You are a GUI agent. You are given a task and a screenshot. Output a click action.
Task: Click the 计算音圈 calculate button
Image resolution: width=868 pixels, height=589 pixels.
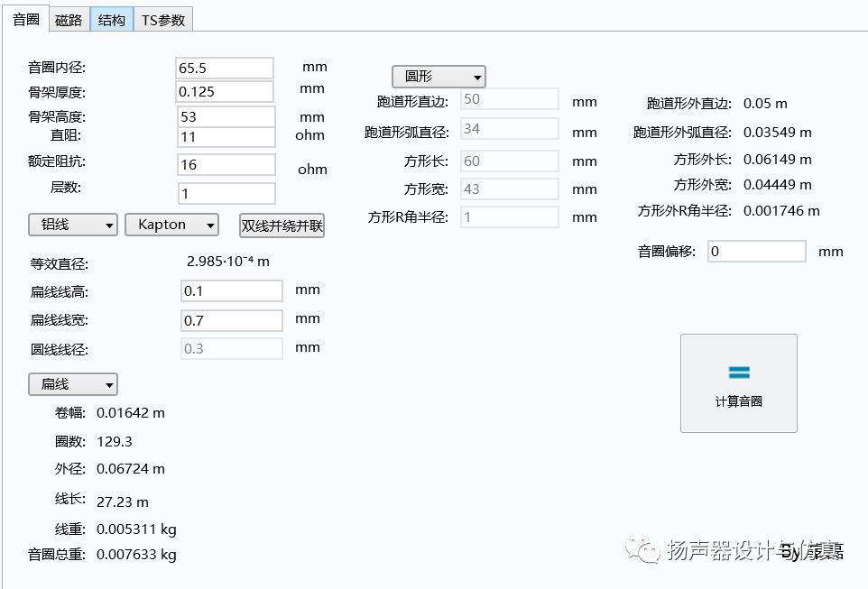[738, 383]
